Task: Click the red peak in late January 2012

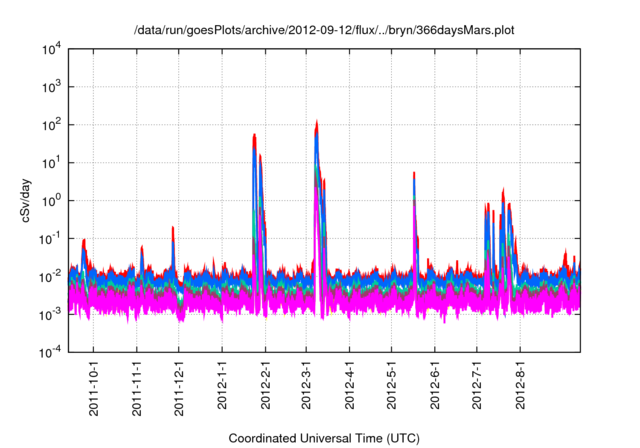Action: (255, 136)
